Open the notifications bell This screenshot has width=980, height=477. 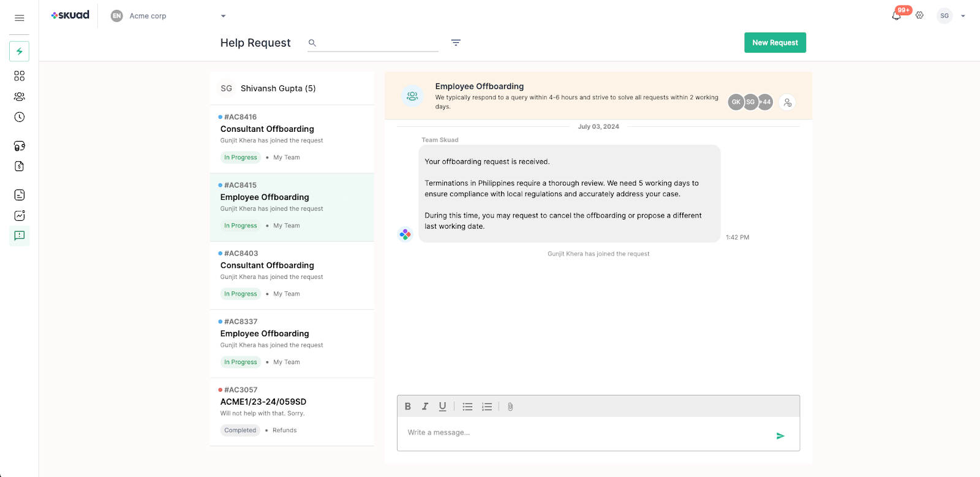click(897, 15)
